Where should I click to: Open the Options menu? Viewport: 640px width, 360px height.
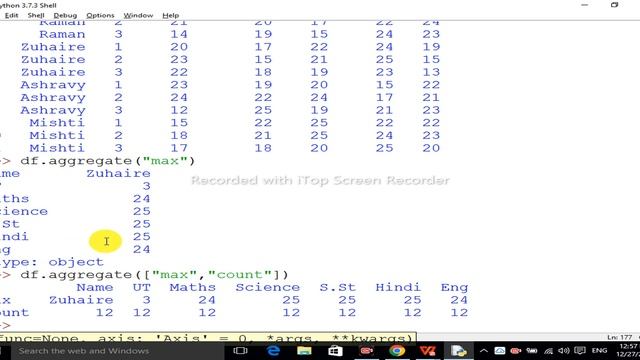(x=100, y=15)
